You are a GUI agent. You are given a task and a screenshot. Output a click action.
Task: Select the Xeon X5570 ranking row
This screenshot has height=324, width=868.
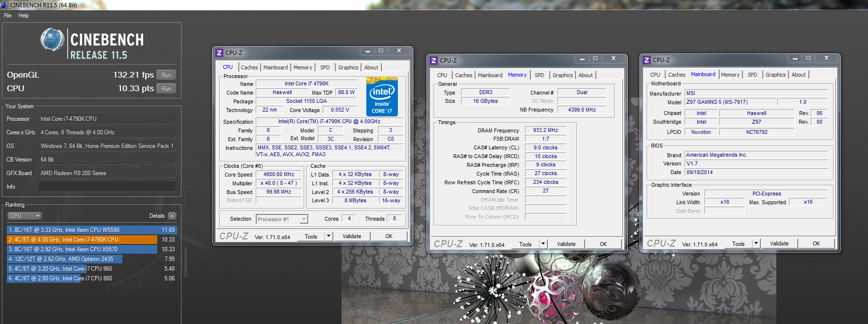click(92, 249)
